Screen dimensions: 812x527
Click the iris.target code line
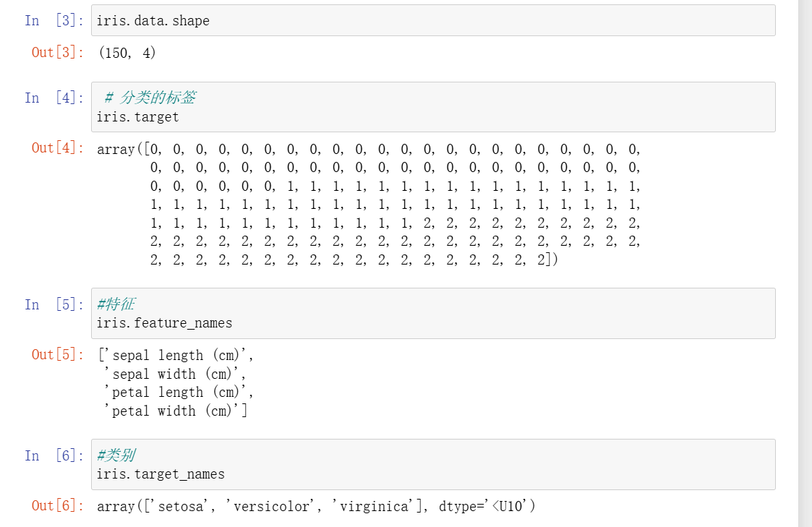pos(138,117)
